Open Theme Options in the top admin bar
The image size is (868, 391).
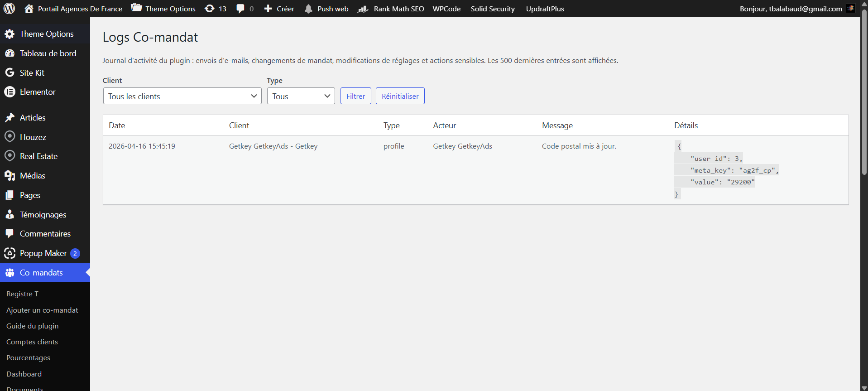(170, 9)
